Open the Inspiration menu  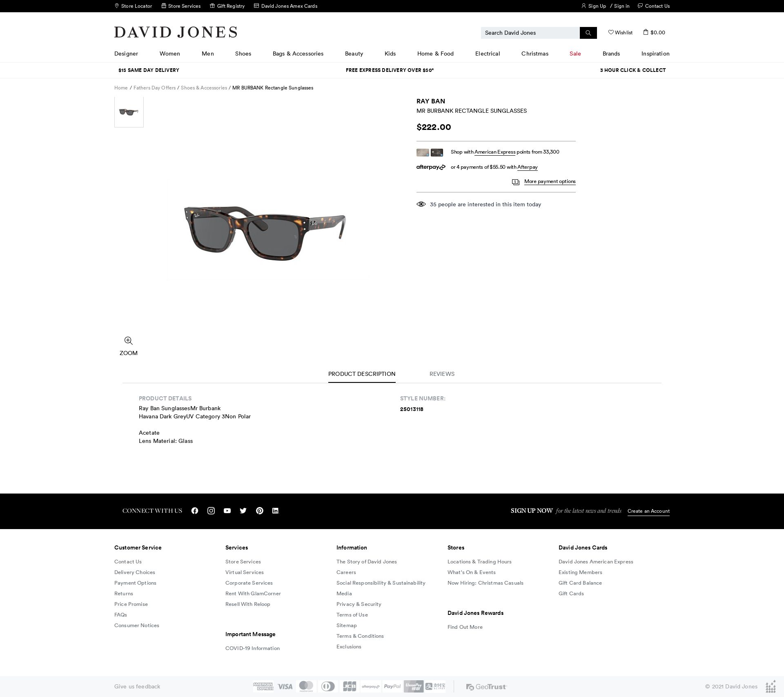click(655, 54)
